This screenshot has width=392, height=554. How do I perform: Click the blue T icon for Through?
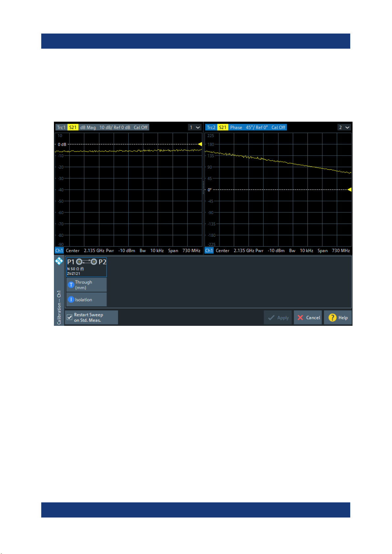coord(71,285)
